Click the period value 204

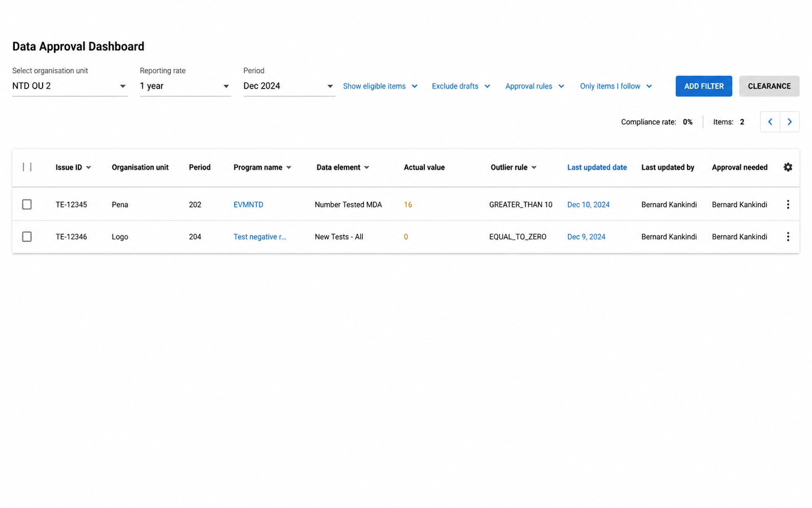[x=195, y=237]
